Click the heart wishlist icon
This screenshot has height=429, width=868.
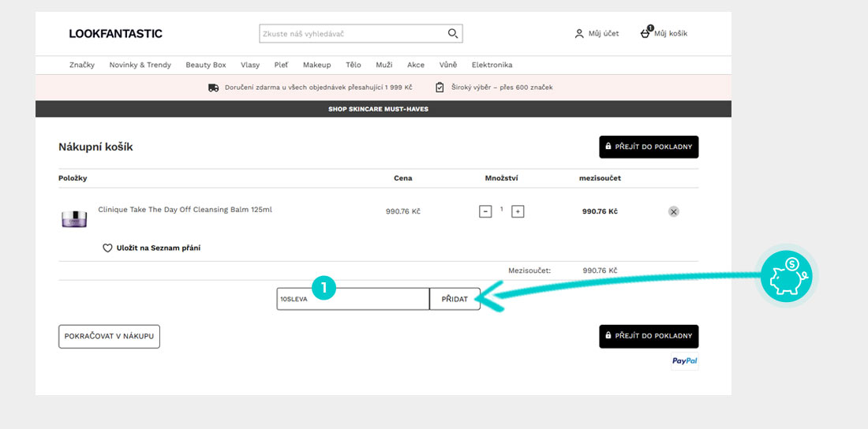pyautogui.click(x=108, y=248)
